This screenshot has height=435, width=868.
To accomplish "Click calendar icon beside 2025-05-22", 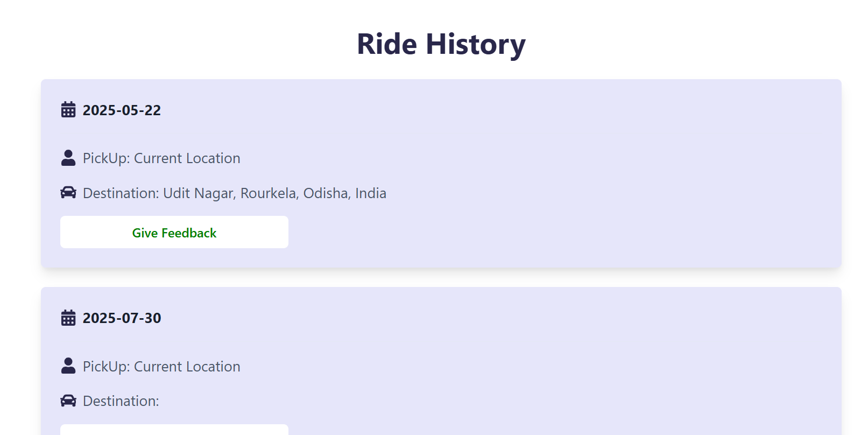I will [x=68, y=110].
